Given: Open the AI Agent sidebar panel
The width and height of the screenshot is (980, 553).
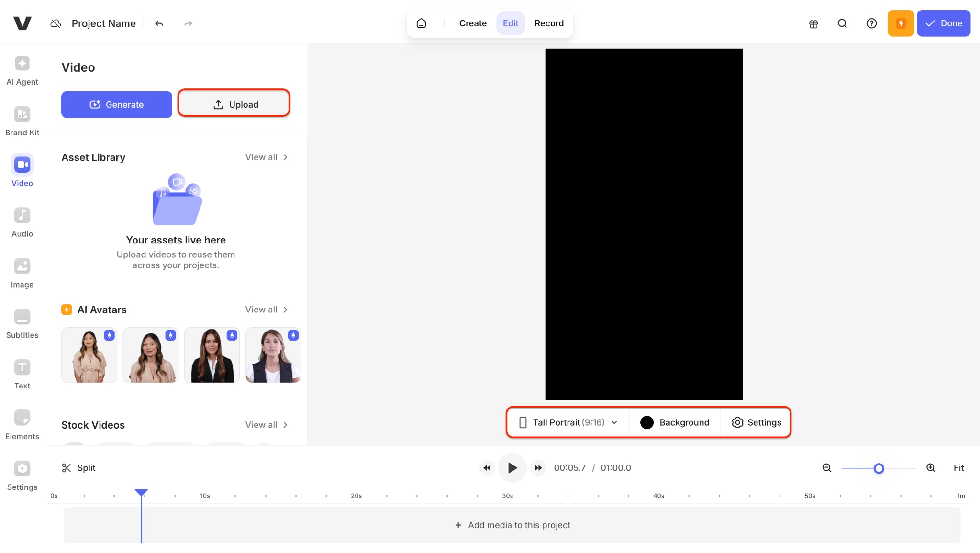Looking at the screenshot, I should pos(22,71).
